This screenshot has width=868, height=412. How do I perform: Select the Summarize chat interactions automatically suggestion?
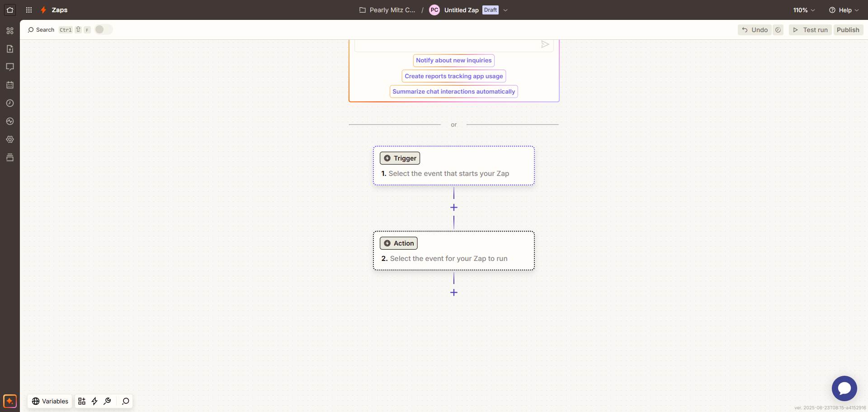coord(453,91)
